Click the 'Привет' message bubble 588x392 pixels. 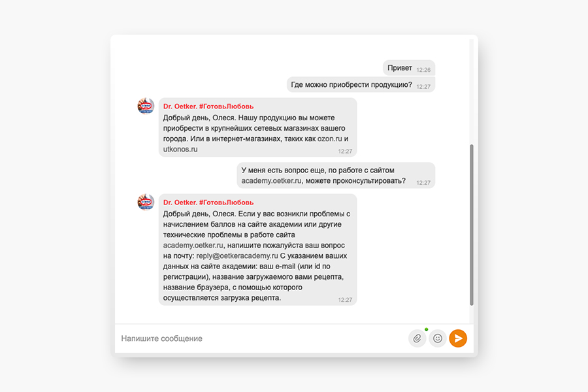tap(409, 68)
